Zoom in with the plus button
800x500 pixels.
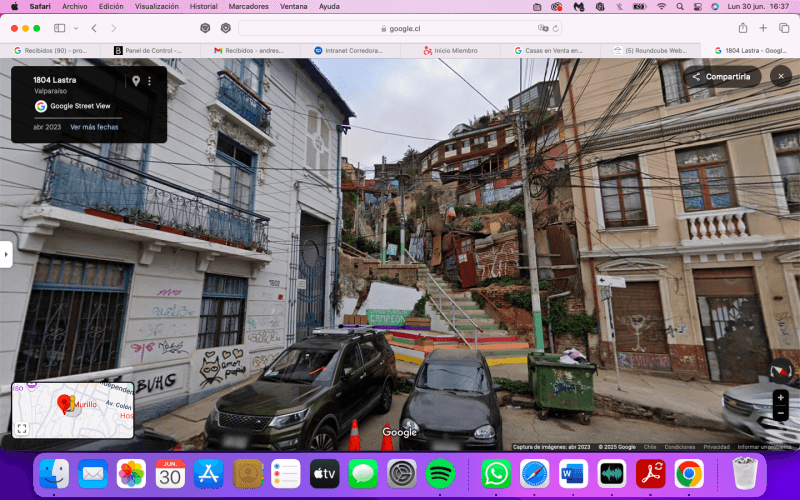coord(781,398)
